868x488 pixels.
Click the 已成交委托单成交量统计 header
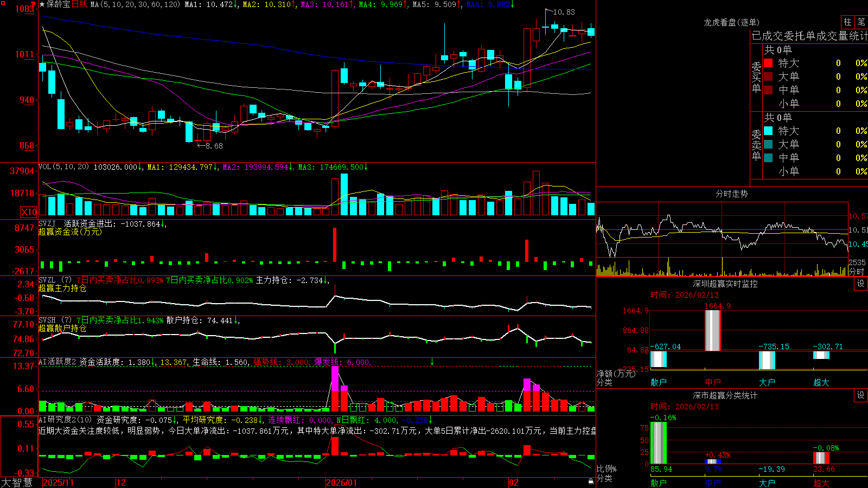point(809,36)
